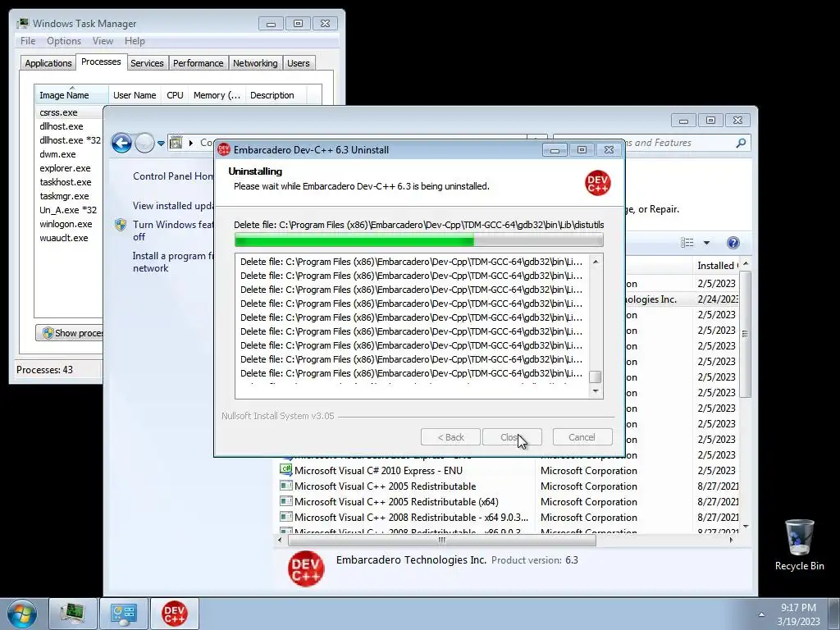Sort processes by CPU column
Screen dimensions: 840x630
[x=175, y=95]
